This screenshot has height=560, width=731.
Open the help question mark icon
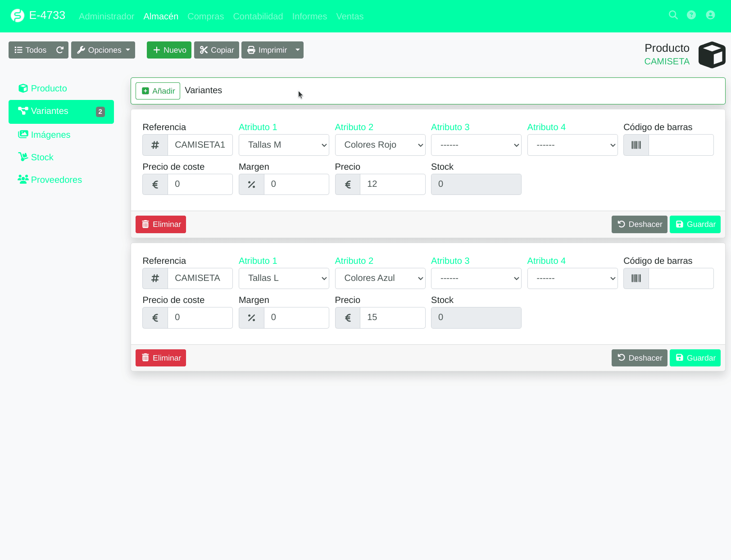tap(691, 15)
